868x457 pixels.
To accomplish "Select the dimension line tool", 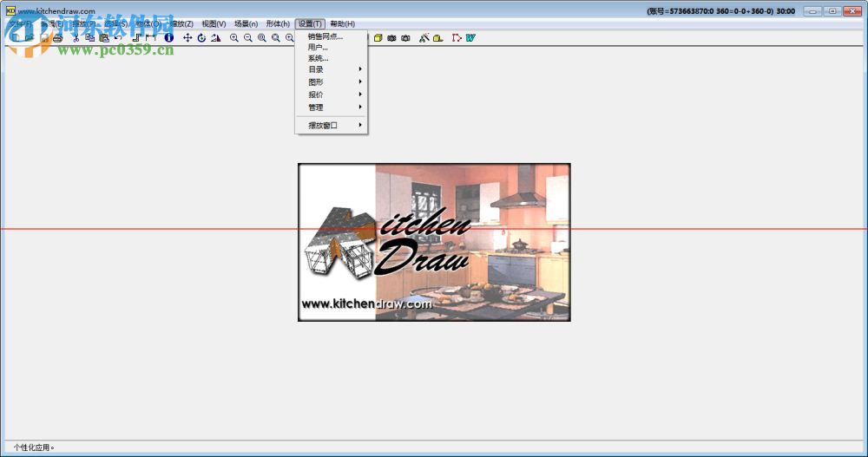I will pos(150,38).
